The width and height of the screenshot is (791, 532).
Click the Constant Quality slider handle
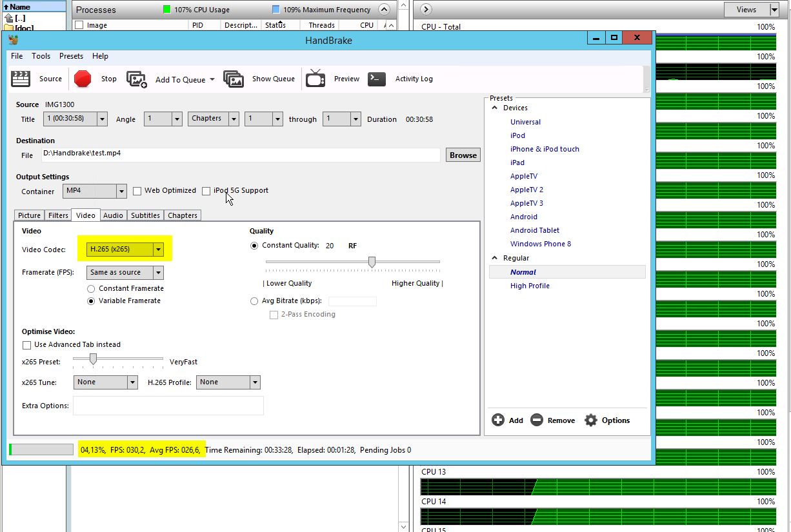point(372,262)
